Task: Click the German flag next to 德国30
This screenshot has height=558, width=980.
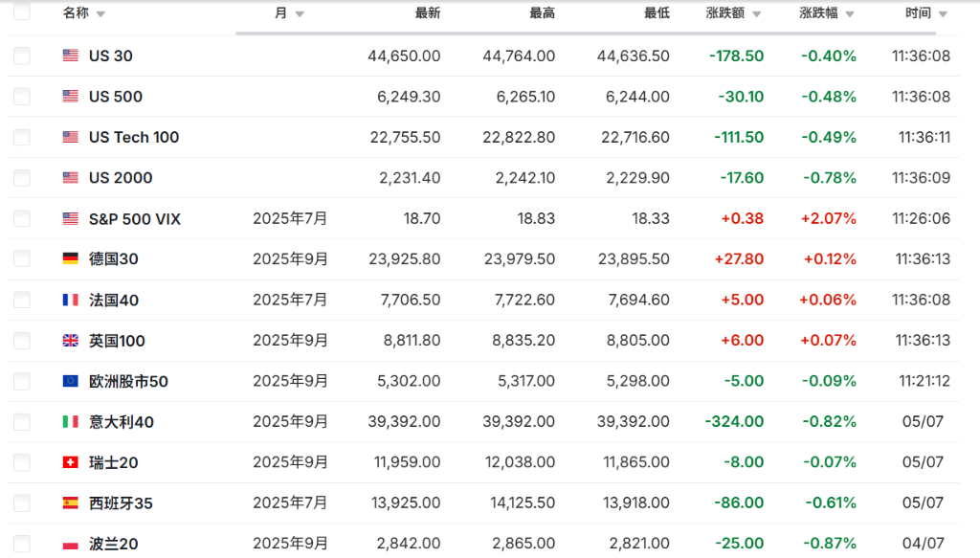Action: pos(69,258)
